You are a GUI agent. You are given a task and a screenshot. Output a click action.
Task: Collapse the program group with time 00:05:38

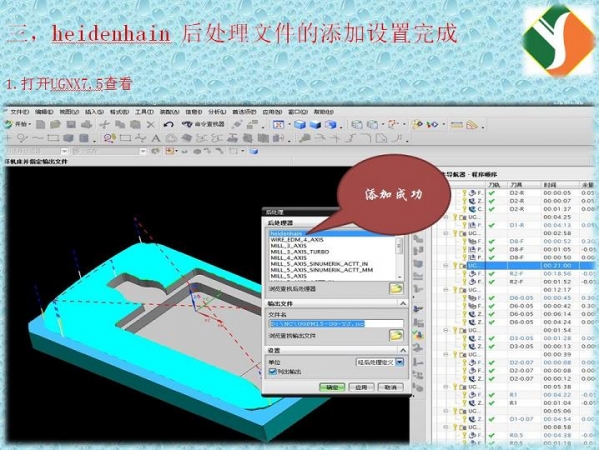[x=445, y=387]
